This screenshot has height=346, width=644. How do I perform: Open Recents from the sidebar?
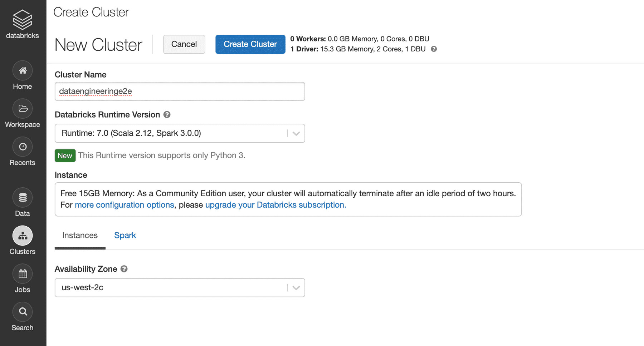tap(22, 147)
